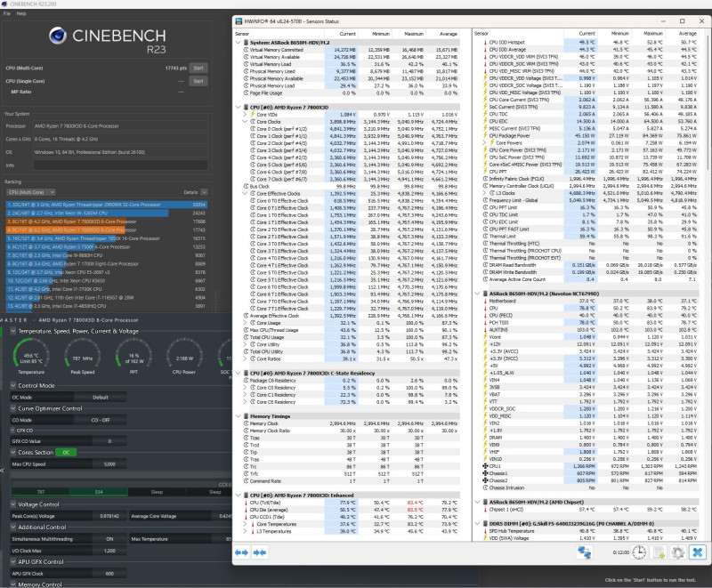712x588 pixels.
Task: Collapse the CPU [#0]: AMD Ryzen 7 7800X3D group
Action: point(238,107)
